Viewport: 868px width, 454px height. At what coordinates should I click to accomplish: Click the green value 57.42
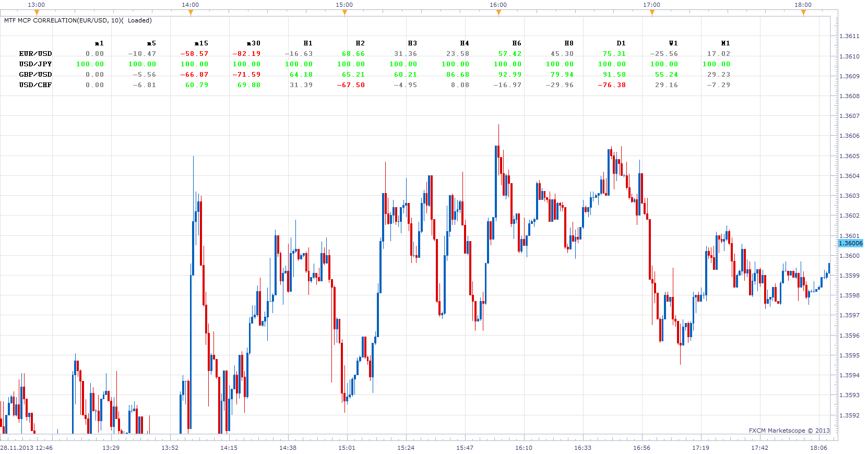(510, 54)
